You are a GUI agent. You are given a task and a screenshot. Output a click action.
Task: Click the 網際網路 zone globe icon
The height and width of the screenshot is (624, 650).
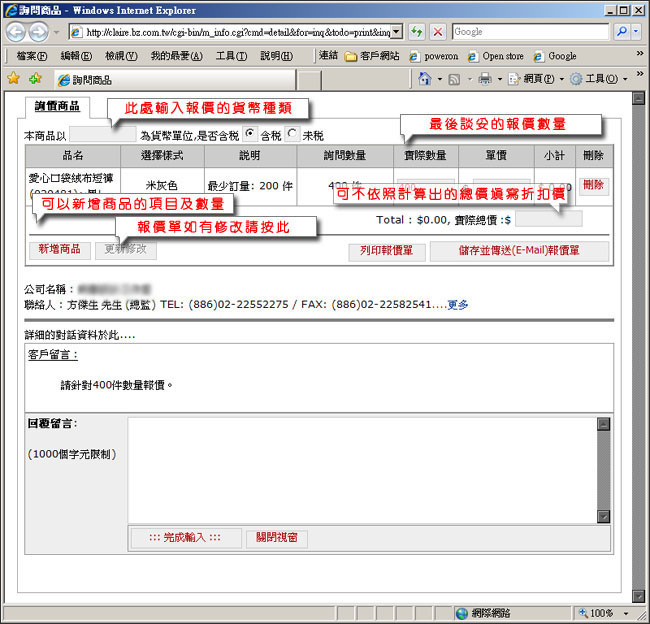pyautogui.click(x=462, y=613)
